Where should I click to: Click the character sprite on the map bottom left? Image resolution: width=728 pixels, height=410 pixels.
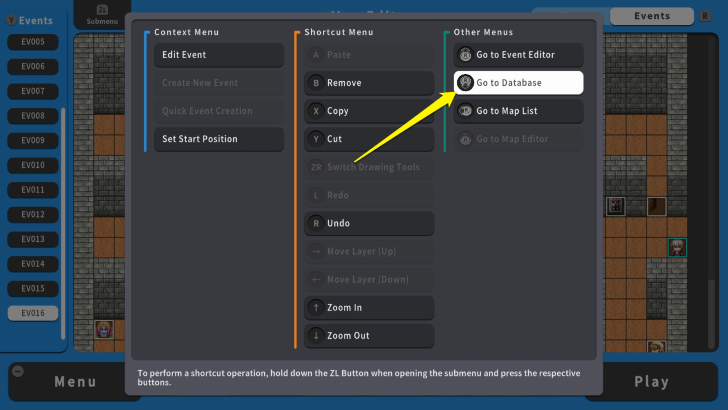pos(103,329)
